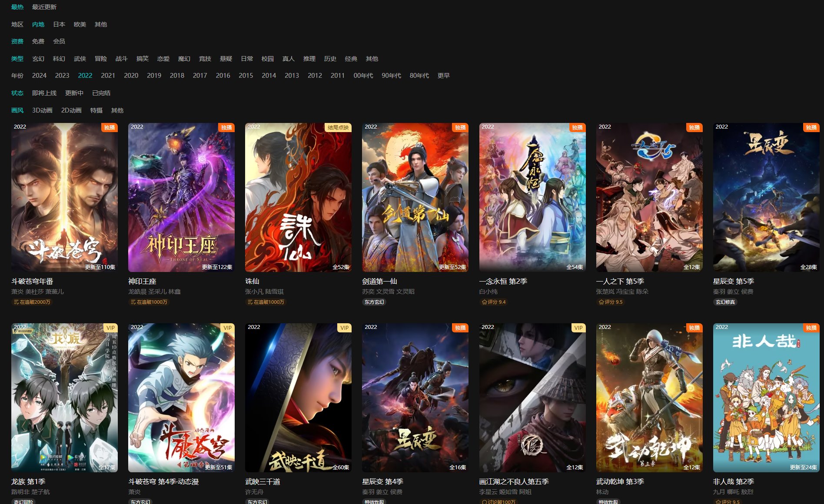Filter region by 日本
Image resolution: width=824 pixels, height=504 pixels.
[59, 24]
